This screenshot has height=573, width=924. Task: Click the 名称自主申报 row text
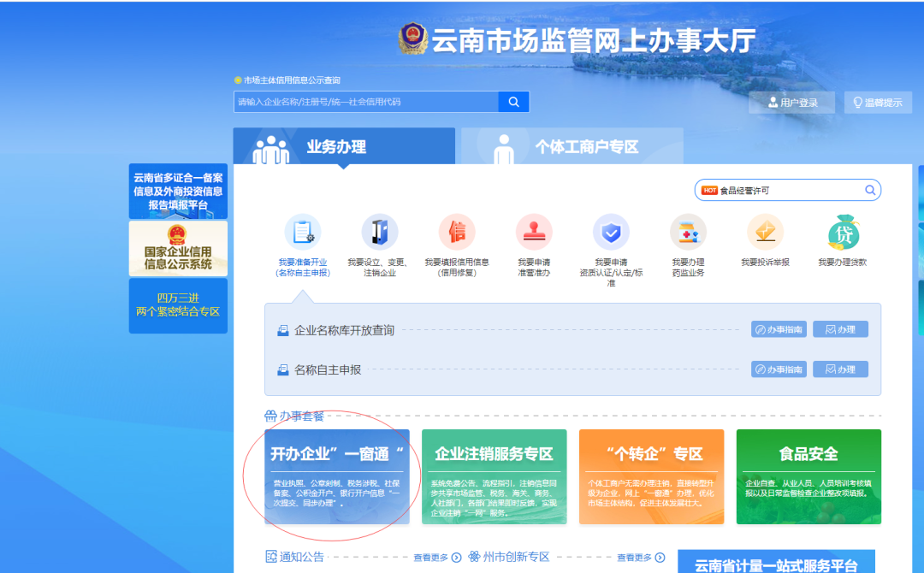click(x=328, y=369)
